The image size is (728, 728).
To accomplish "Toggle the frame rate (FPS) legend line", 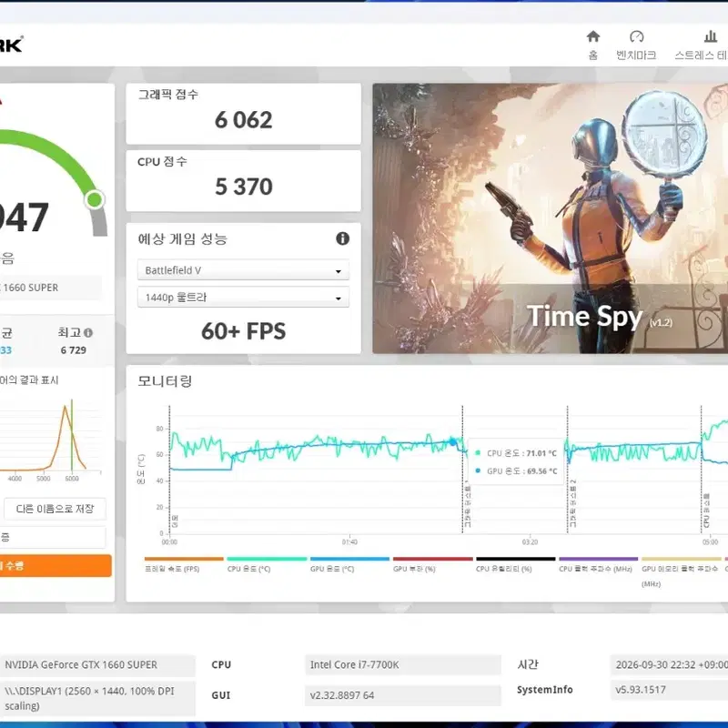I will click(184, 564).
